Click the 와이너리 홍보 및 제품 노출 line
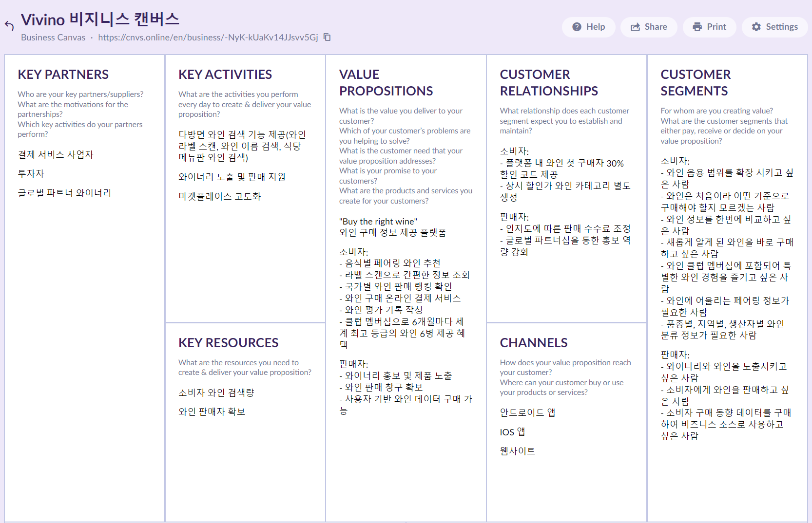812x523 pixels. pos(396,375)
